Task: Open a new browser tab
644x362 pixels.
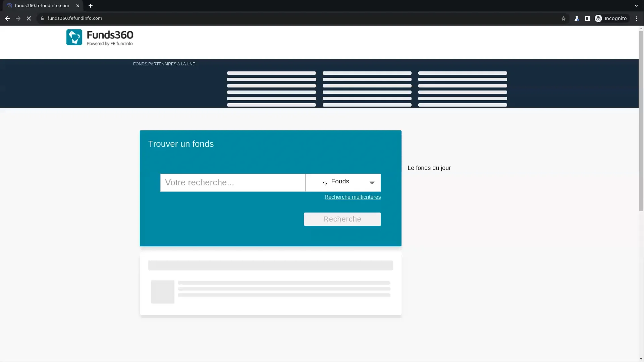Action: coord(91,6)
